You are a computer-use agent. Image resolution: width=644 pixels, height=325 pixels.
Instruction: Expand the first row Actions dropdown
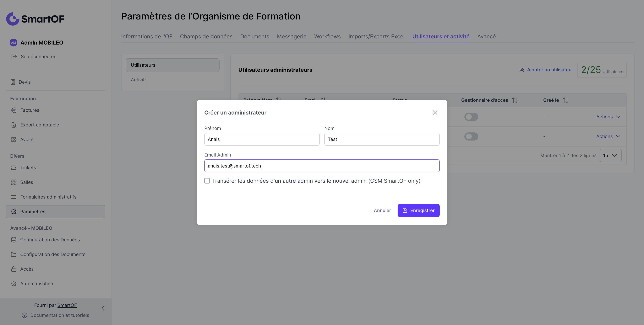click(608, 117)
